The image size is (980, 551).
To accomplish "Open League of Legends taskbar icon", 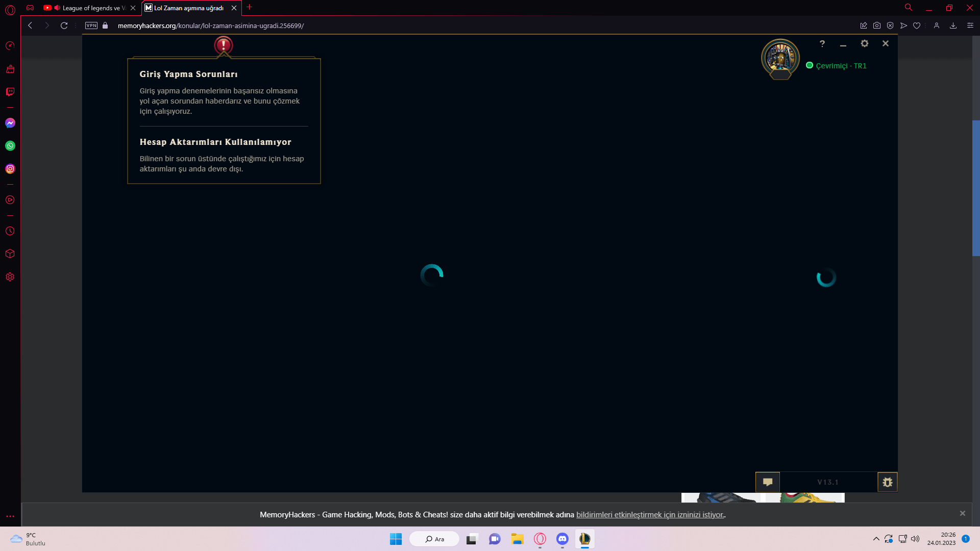I will pyautogui.click(x=585, y=539).
